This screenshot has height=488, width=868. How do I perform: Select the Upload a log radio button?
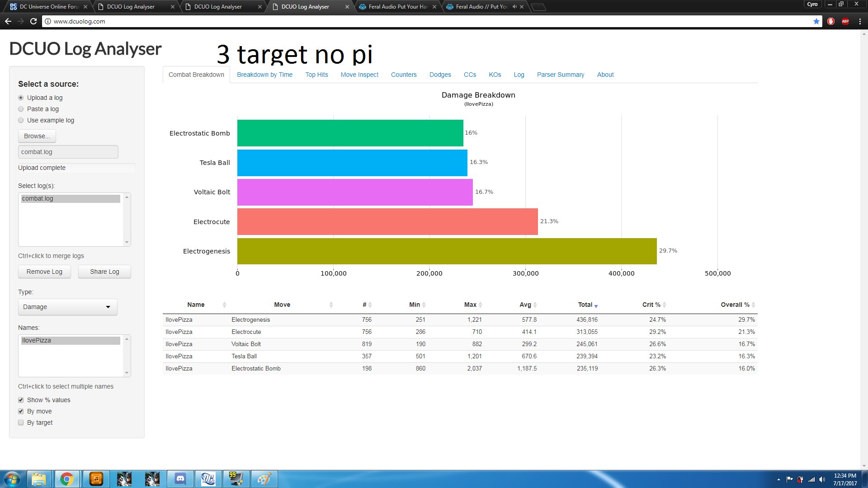coord(21,98)
